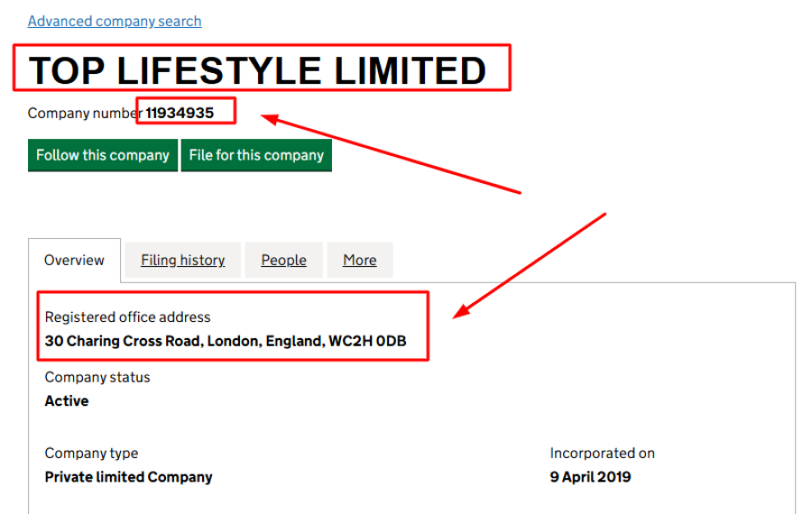Go to the More tab
The height and width of the screenshot is (514, 812).
(359, 260)
